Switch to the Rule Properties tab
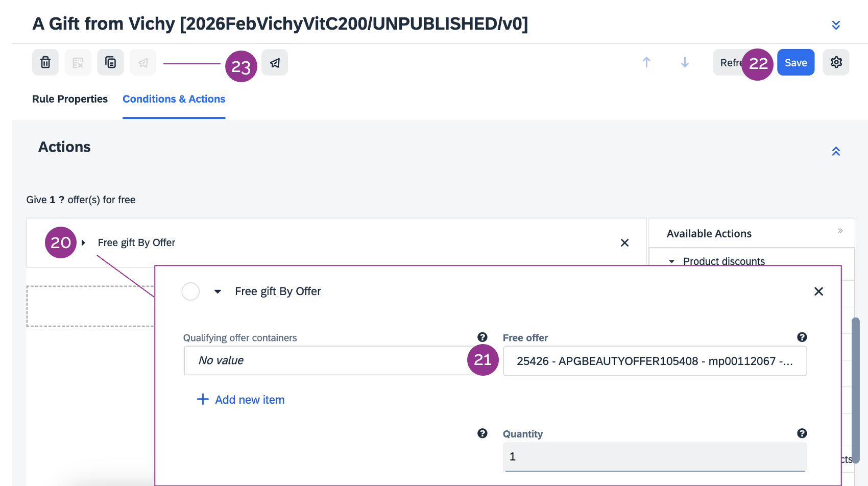Screen dimensions: 868x486 click(x=70, y=99)
